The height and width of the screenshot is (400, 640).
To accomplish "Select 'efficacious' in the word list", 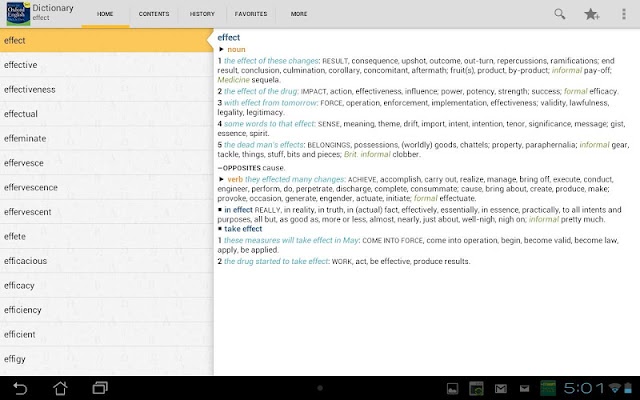I will coord(106,261).
